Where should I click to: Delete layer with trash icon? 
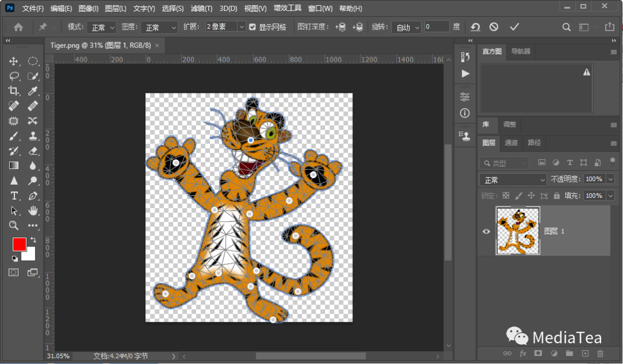601,353
